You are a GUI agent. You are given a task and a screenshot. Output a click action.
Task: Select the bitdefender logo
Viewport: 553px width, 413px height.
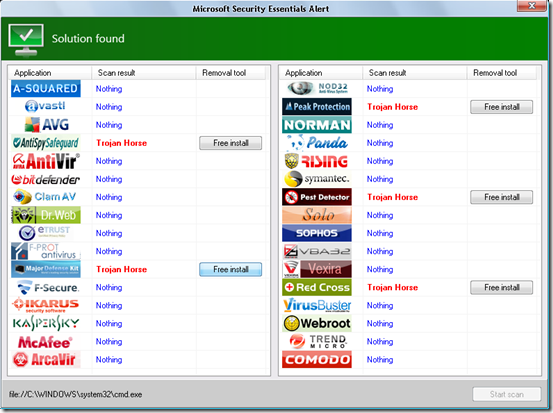click(46, 180)
